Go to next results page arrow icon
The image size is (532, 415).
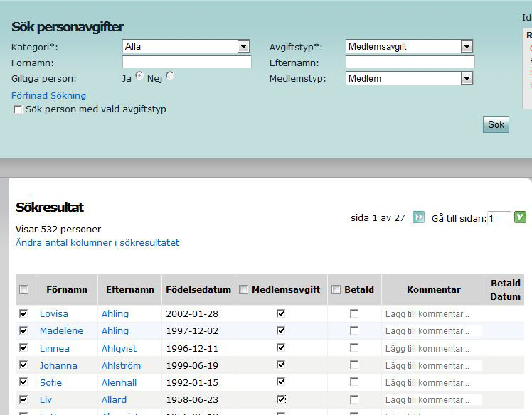click(418, 217)
